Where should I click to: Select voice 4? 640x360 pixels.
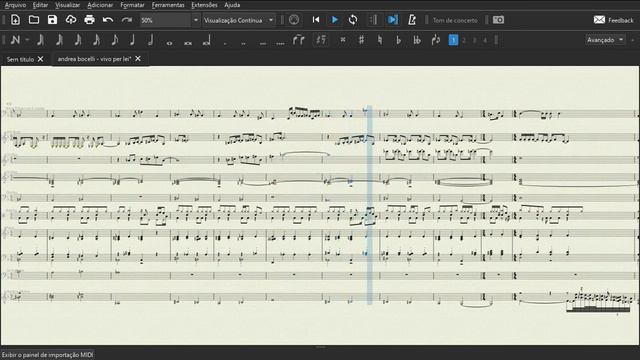pyautogui.click(x=485, y=40)
